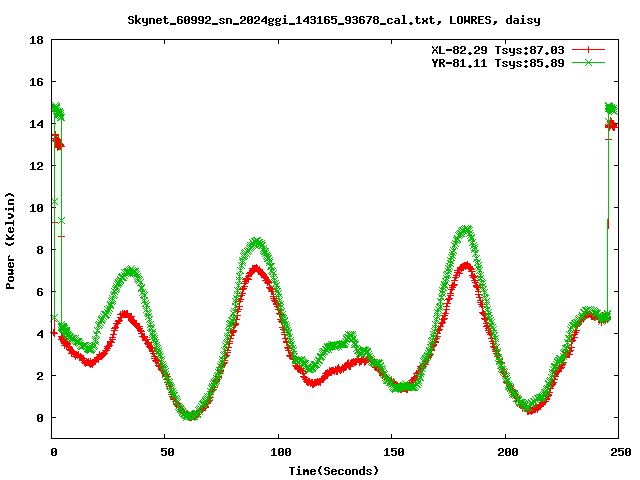Click the green curve's peak near 35 seconds
The width and height of the screenshot is (640, 480).
[131, 271]
